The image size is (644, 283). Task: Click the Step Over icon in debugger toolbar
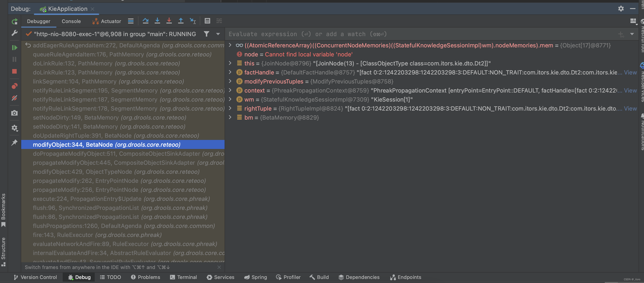click(145, 21)
